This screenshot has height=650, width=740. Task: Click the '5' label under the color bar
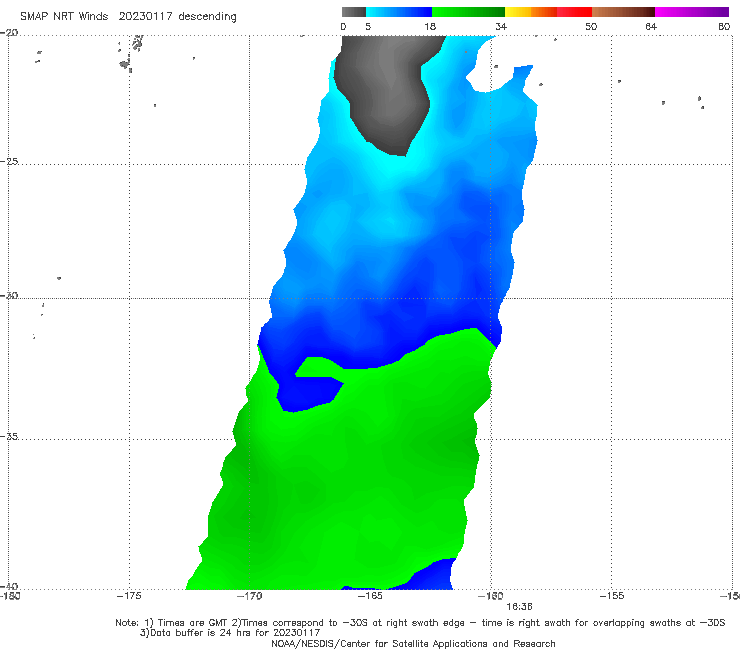point(368,26)
